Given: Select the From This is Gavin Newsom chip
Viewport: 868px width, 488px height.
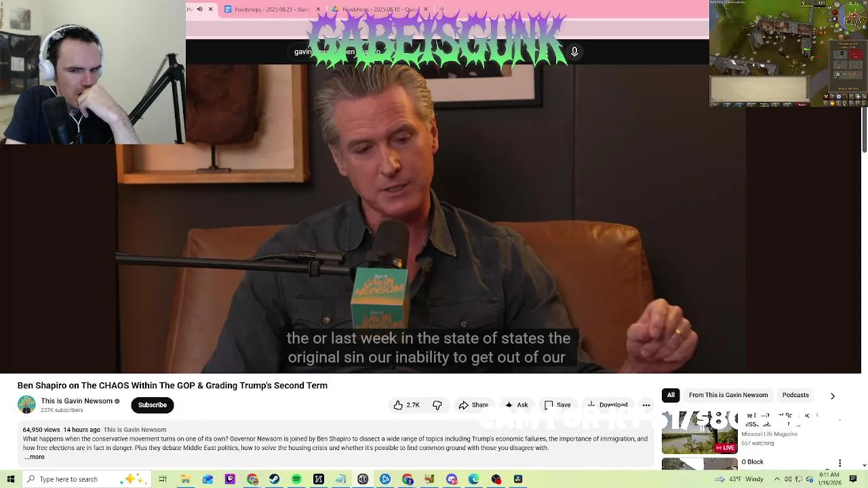Looking at the screenshot, I should point(728,395).
